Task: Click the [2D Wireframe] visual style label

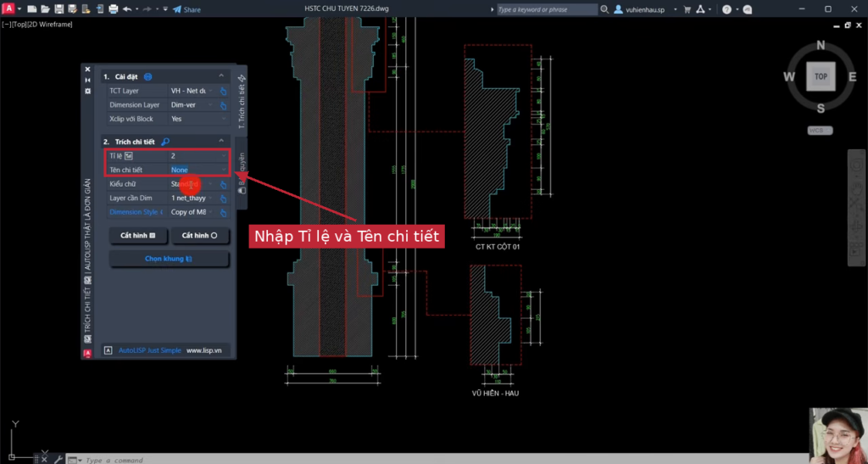Action: 50,25
